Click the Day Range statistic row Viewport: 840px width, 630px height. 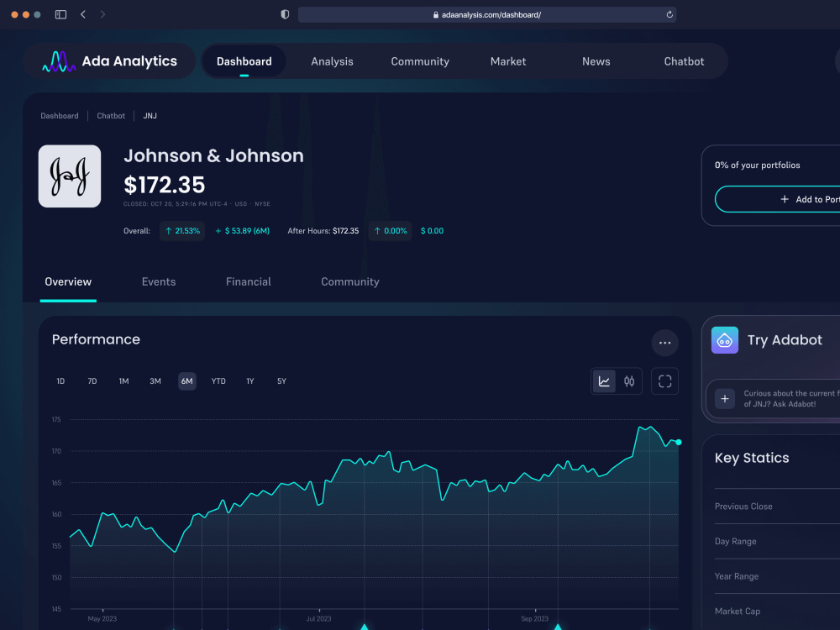pos(777,541)
